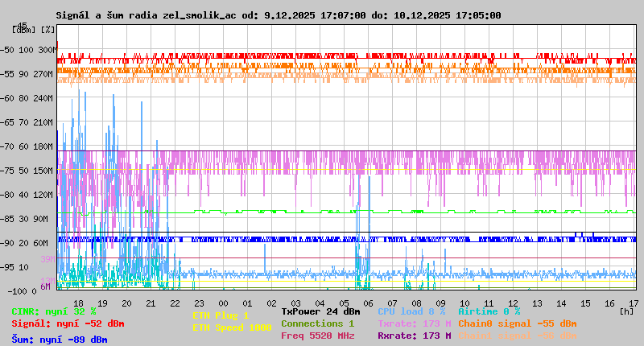The height and width of the screenshot is (346, 644).
Task: Select the 'Txrate: 173 M' legend entry
Action: click(x=415, y=323)
